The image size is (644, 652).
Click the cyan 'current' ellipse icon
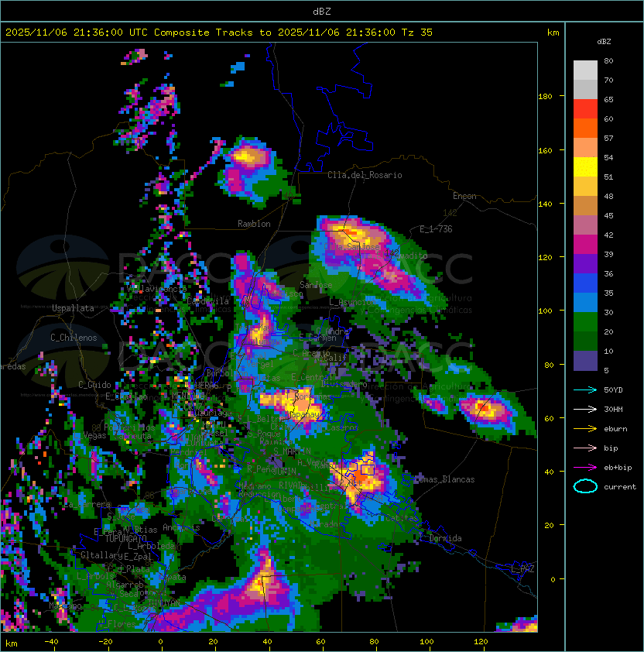585,486
